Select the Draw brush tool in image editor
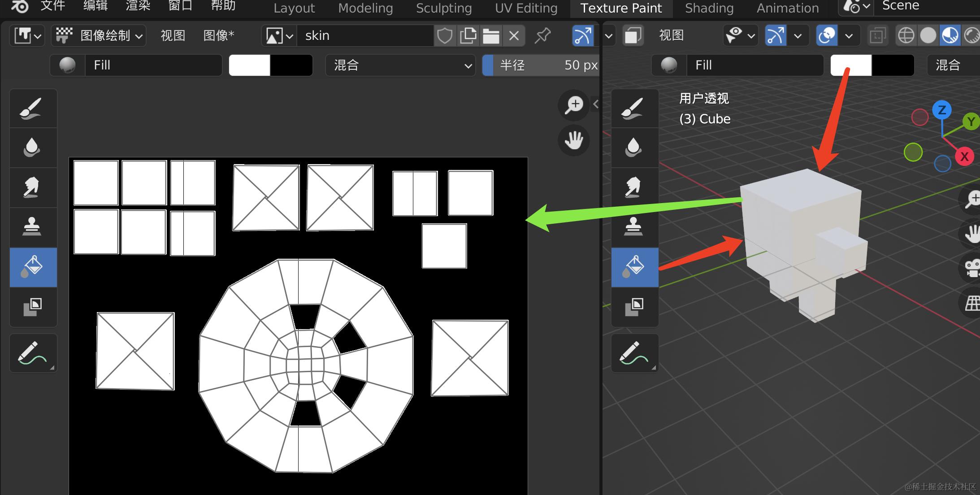The height and width of the screenshot is (495, 980). [32, 108]
